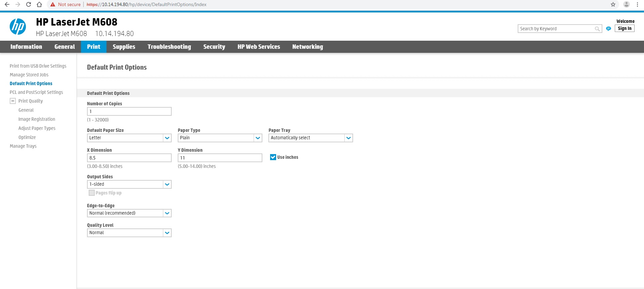The image size is (644, 289).
Task: Open the Paper Type dropdown
Action: click(x=220, y=138)
